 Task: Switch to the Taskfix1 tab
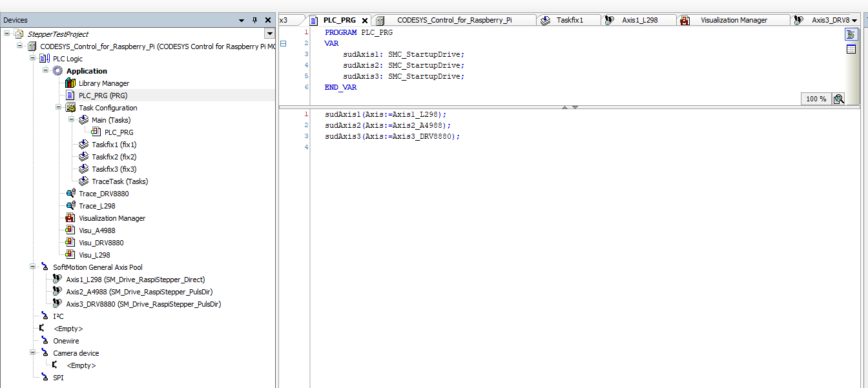[569, 20]
